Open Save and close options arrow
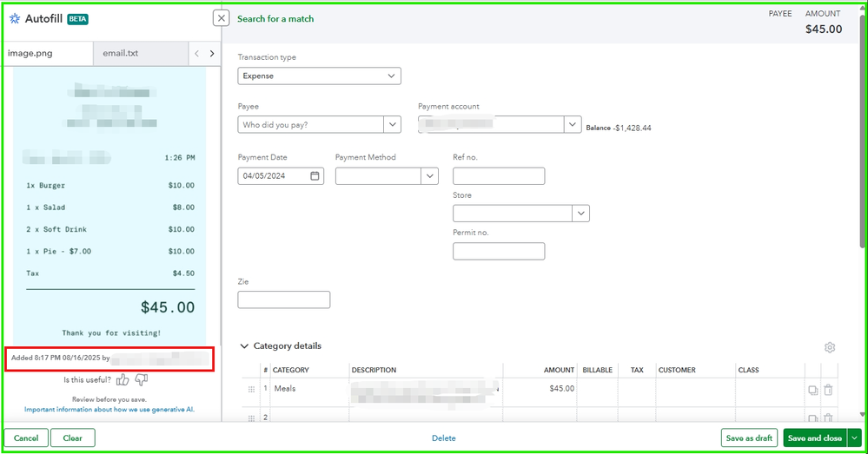868x454 pixels. pyautogui.click(x=855, y=438)
